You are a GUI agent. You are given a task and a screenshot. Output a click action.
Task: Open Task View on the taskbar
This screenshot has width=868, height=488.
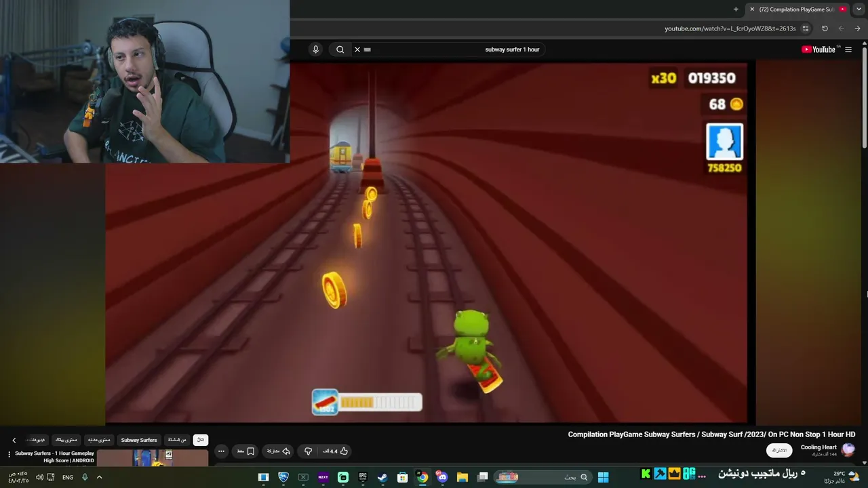pyautogui.click(x=483, y=477)
